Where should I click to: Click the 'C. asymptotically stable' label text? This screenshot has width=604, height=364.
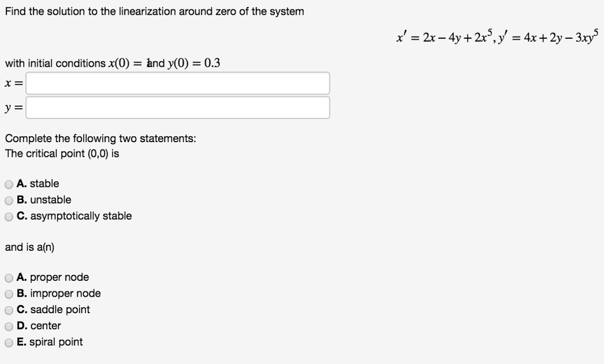74,216
